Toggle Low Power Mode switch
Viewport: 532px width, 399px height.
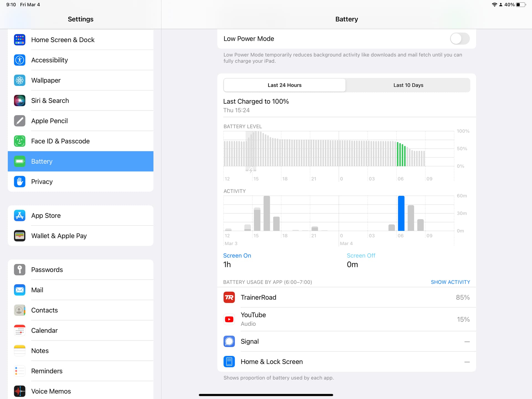pyautogui.click(x=460, y=39)
